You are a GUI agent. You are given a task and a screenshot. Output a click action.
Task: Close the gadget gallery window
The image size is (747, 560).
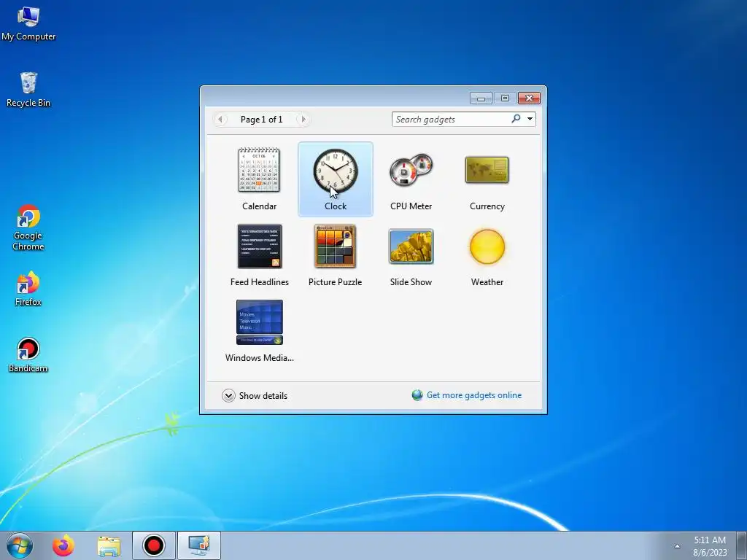pos(529,98)
